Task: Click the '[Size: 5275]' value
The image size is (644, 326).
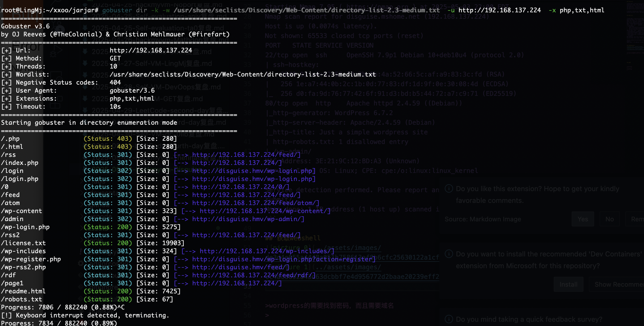Action: pyautogui.click(x=158, y=227)
